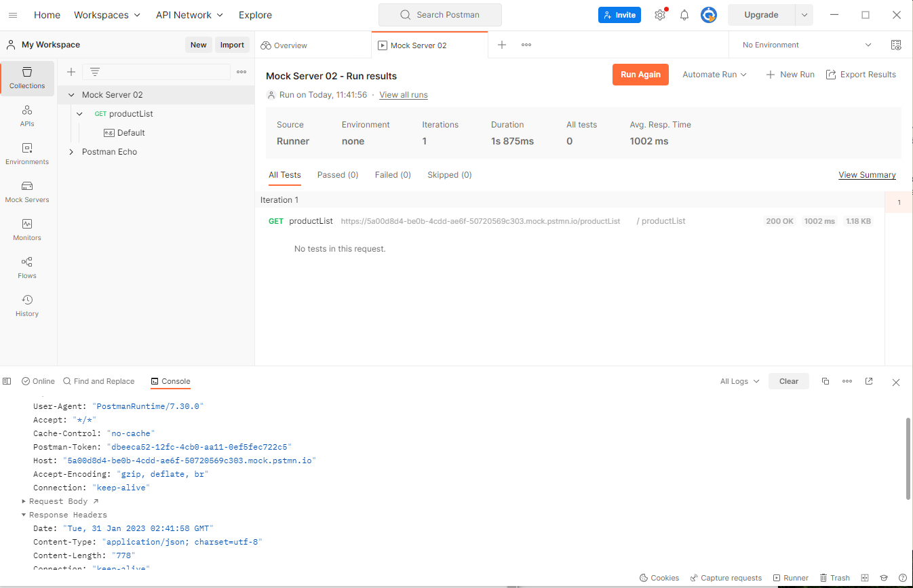This screenshot has width=913, height=588.
Task: Click the View all runs link
Action: pyautogui.click(x=404, y=95)
